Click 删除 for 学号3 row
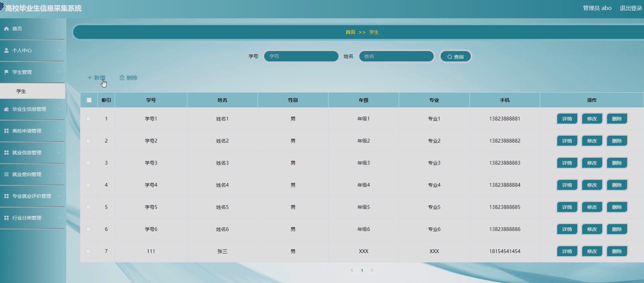This screenshot has height=283, width=644. pos(617,163)
